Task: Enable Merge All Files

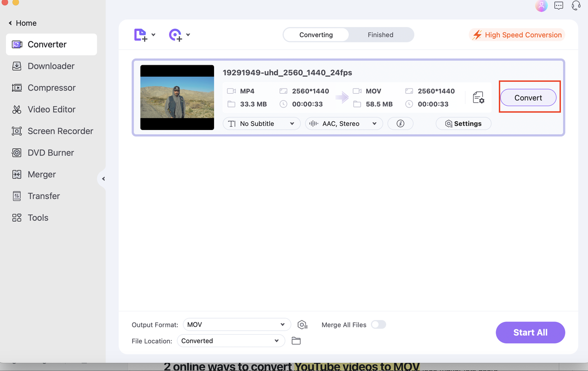Action: (x=378, y=325)
